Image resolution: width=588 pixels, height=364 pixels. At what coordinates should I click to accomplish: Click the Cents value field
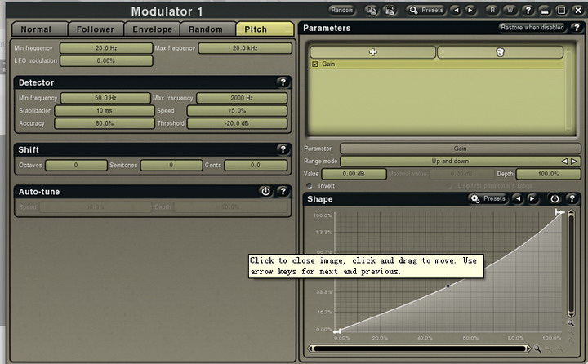256,166
